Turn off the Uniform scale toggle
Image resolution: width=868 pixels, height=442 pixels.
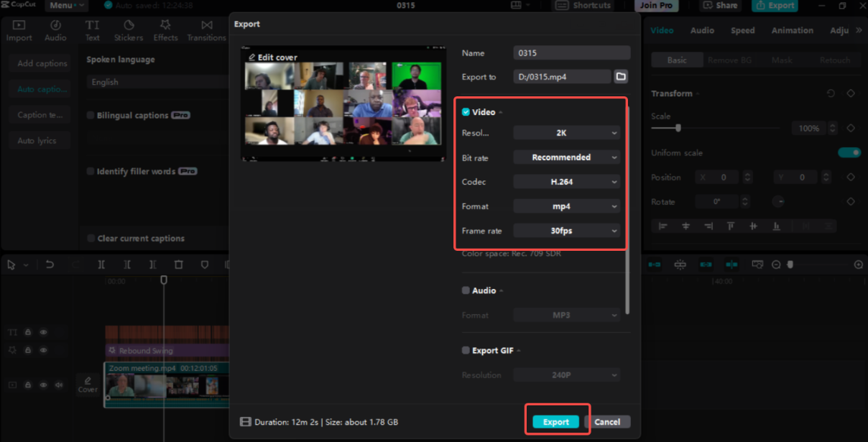849,152
